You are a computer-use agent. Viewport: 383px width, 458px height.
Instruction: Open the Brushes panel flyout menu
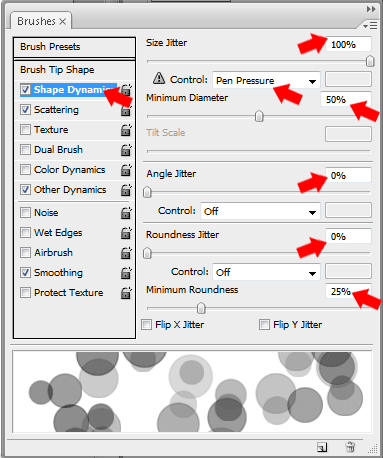(x=370, y=25)
